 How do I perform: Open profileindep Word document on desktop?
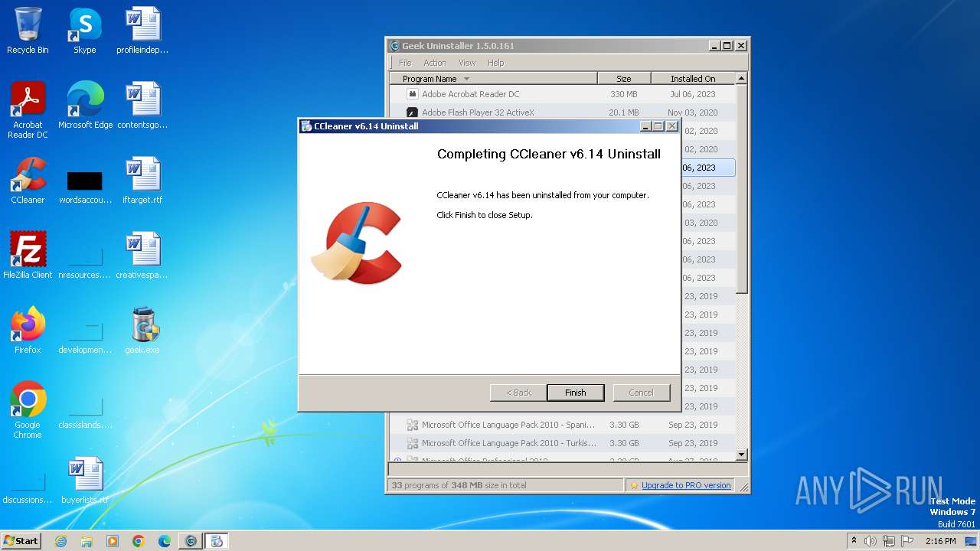142,31
